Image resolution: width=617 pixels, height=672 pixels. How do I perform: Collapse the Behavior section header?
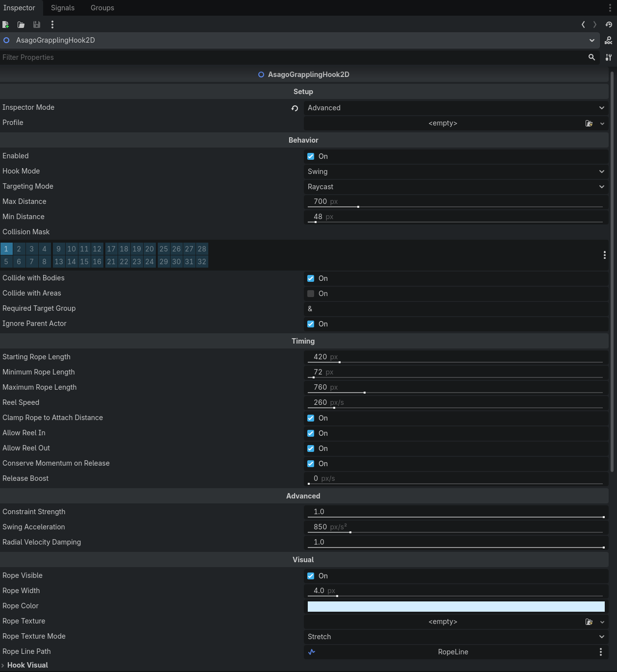tap(304, 140)
